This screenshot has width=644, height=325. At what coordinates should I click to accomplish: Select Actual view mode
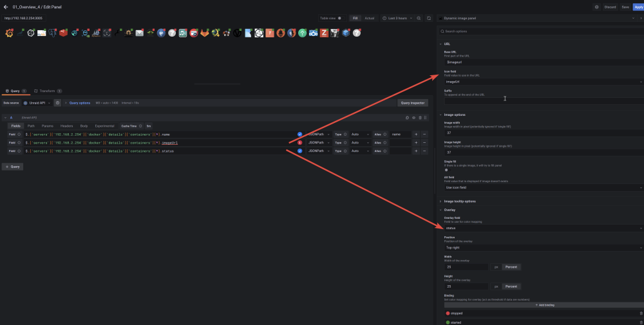tap(369, 18)
